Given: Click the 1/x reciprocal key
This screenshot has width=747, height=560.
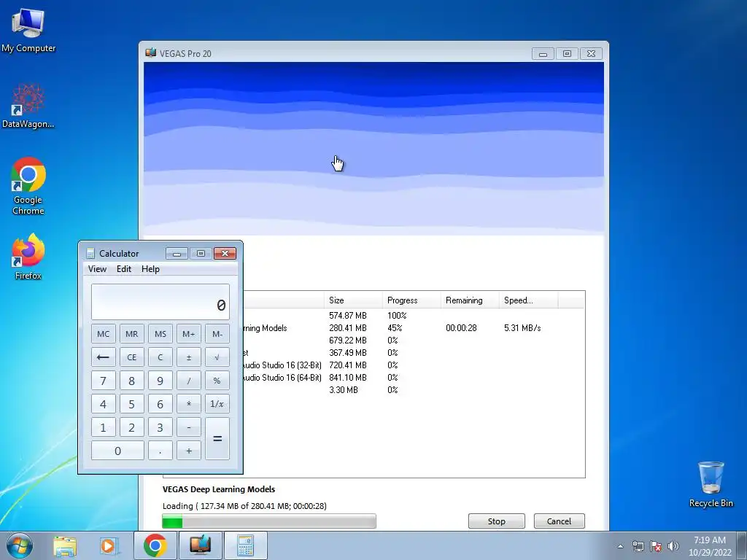Looking at the screenshot, I should (217, 404).
